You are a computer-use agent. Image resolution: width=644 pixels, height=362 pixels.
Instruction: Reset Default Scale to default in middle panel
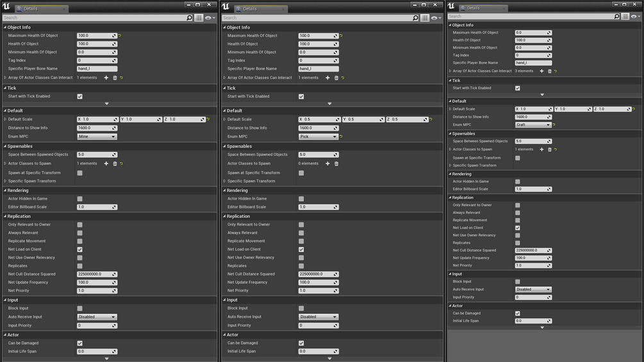click(431, 119)
